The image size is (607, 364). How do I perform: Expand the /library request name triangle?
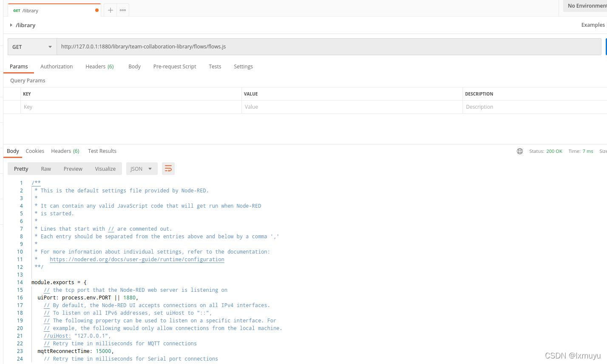11,25
